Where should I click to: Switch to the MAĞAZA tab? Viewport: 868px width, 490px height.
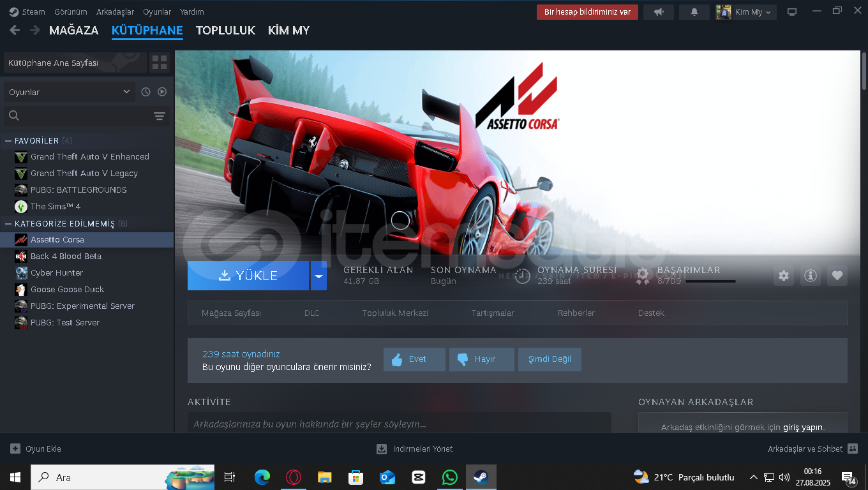pos(74,31)
